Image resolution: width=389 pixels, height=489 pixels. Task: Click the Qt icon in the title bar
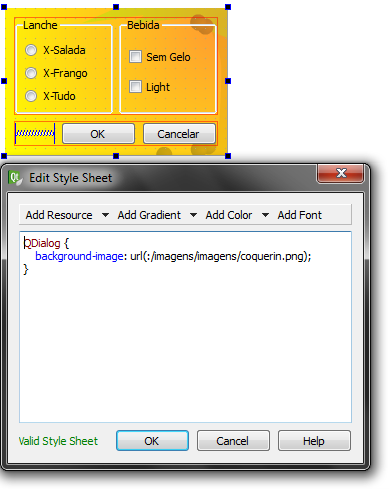[15, 178]
